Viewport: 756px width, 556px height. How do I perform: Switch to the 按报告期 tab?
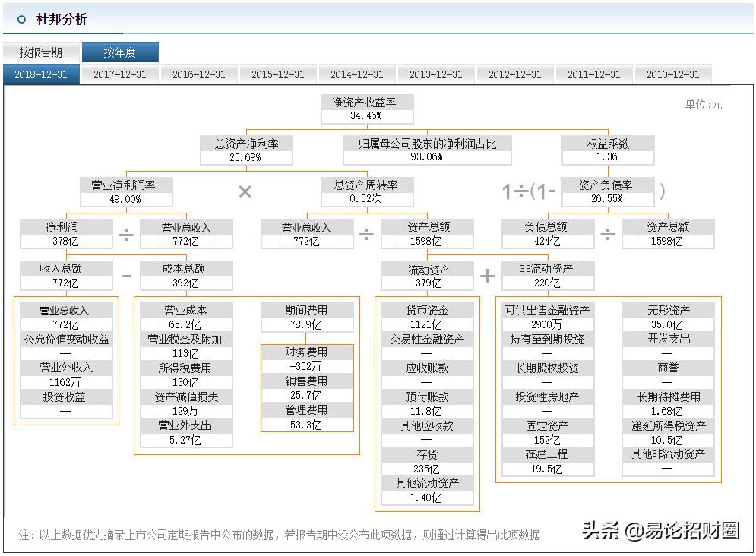tap(40, 52)
